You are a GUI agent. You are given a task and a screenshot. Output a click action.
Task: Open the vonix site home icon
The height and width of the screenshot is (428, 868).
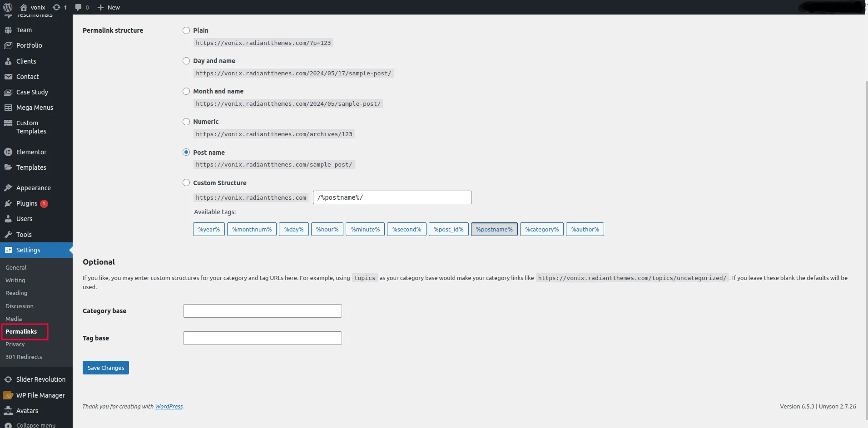tap(24, 7)
